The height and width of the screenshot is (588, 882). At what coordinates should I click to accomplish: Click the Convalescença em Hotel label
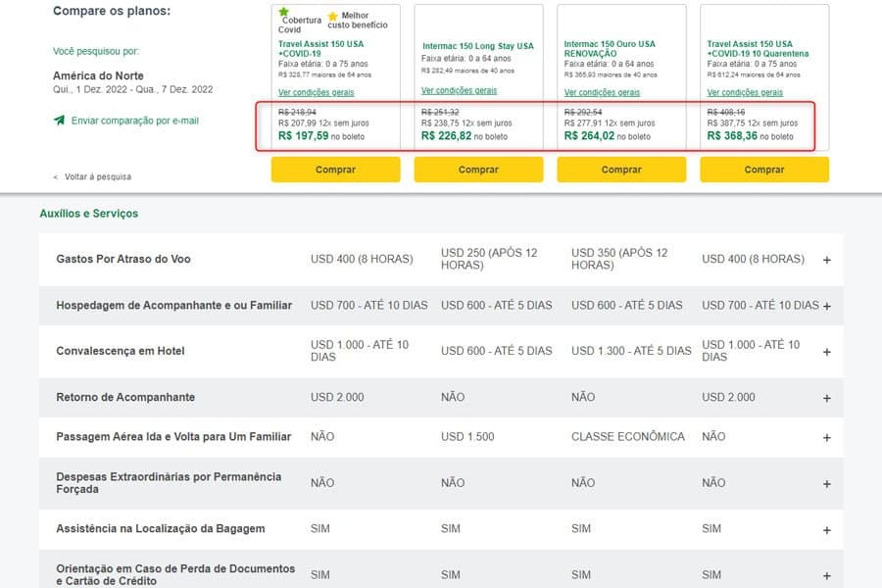121,351
